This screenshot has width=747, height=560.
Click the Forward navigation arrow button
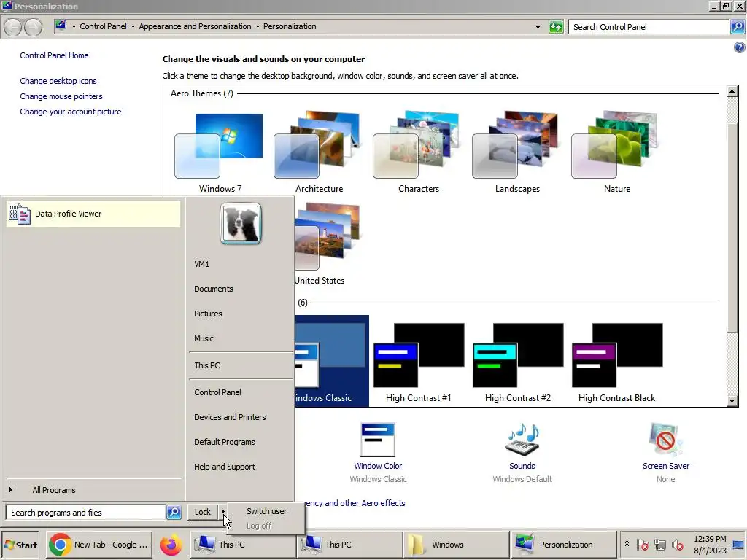(33, 27)
